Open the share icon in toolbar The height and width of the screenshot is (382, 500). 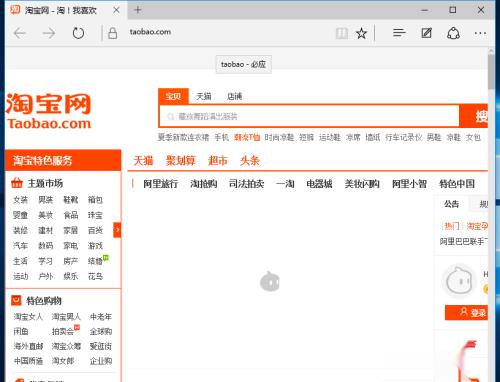(453, 33)
